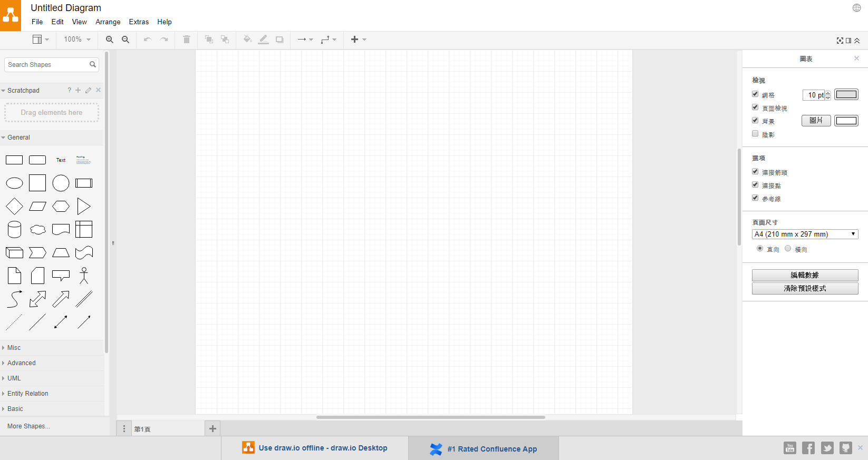Expand the UML shapes section
868x460 pixels.
coord(52,378)
